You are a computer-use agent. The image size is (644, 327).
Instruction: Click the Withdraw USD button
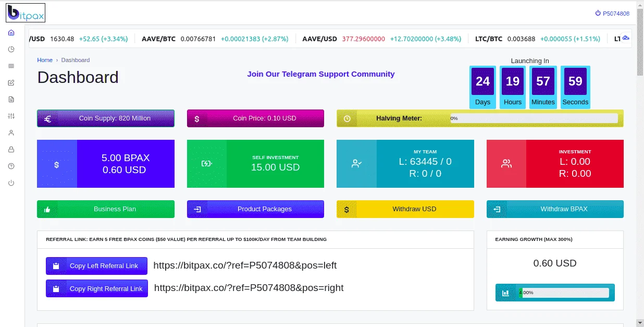405,209
